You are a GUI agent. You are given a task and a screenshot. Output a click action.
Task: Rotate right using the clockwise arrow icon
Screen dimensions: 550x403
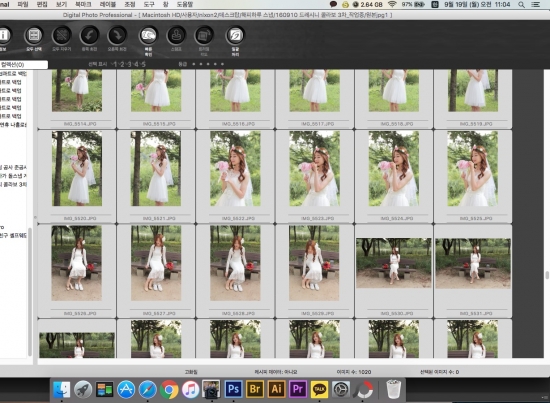(x=117, y=35)
